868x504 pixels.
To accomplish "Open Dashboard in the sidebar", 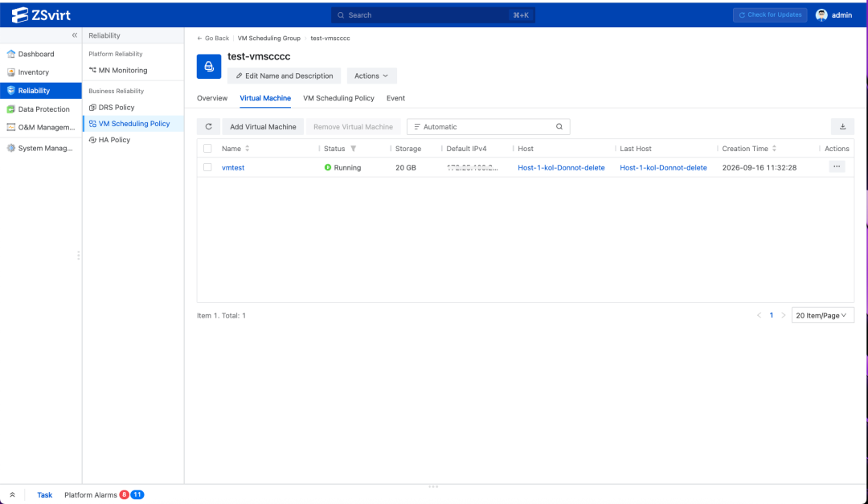I will 41,54.
